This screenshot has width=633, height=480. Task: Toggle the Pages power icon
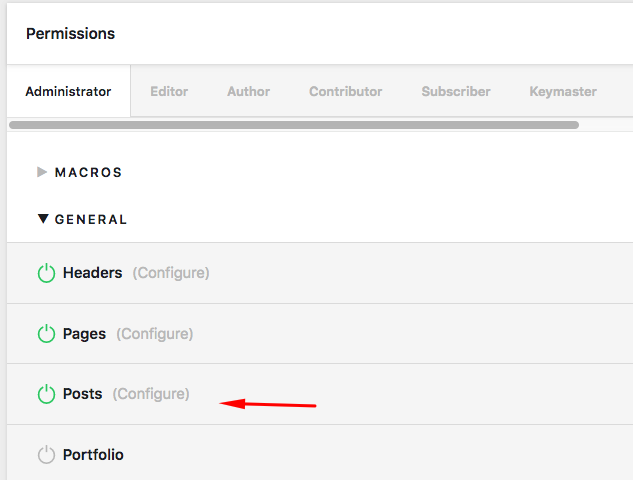(x=46, y=333)
